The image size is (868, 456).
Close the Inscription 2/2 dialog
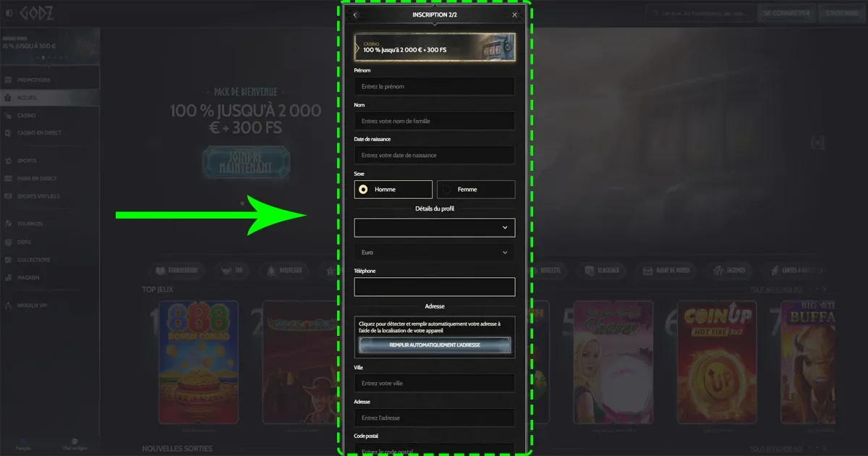pyautogui.click(x=514, y=14)
